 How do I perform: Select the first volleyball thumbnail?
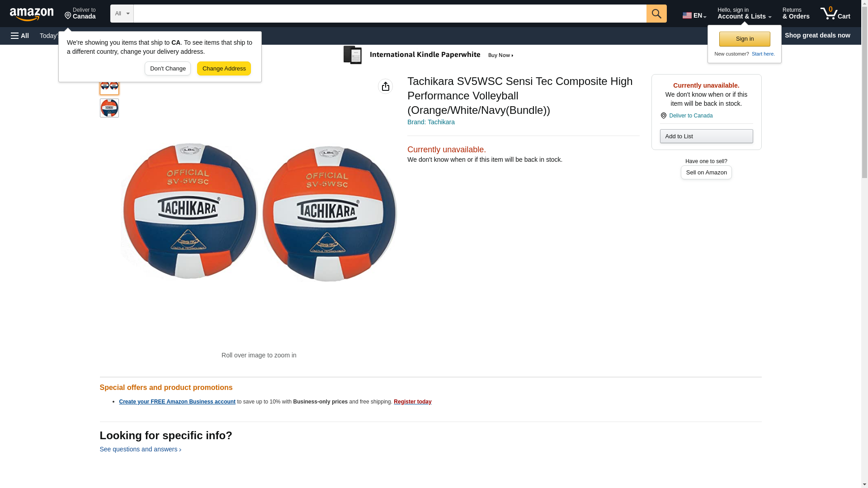pyautogui.click(x=109, y=85)
